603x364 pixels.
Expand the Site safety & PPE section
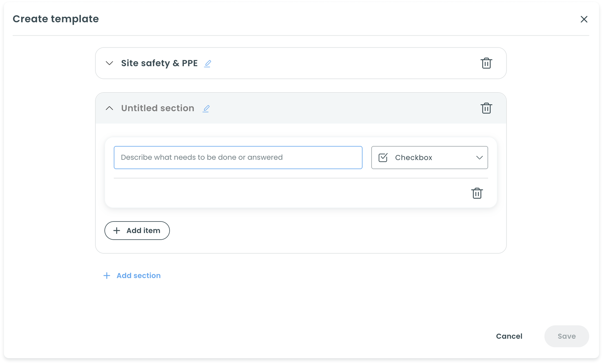coord(109,63)
